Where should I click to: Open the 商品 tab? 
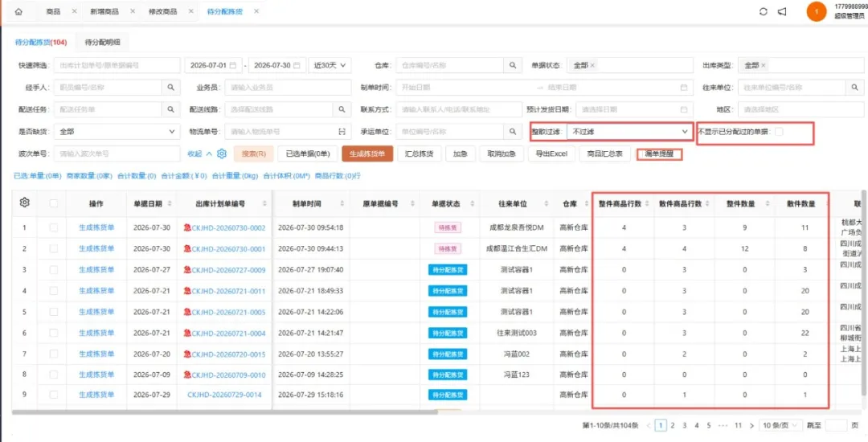point(54,11)
